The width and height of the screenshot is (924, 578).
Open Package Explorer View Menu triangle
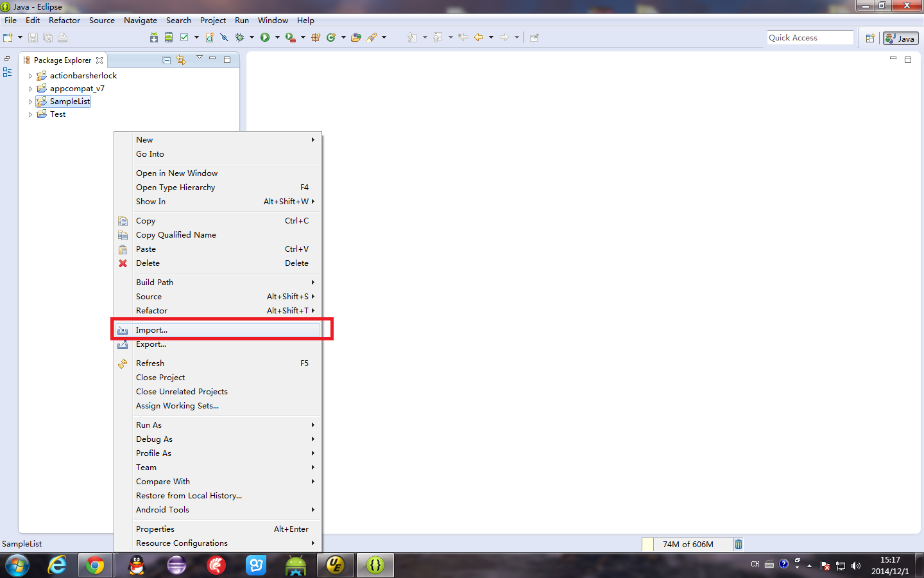tap(200, 58)
